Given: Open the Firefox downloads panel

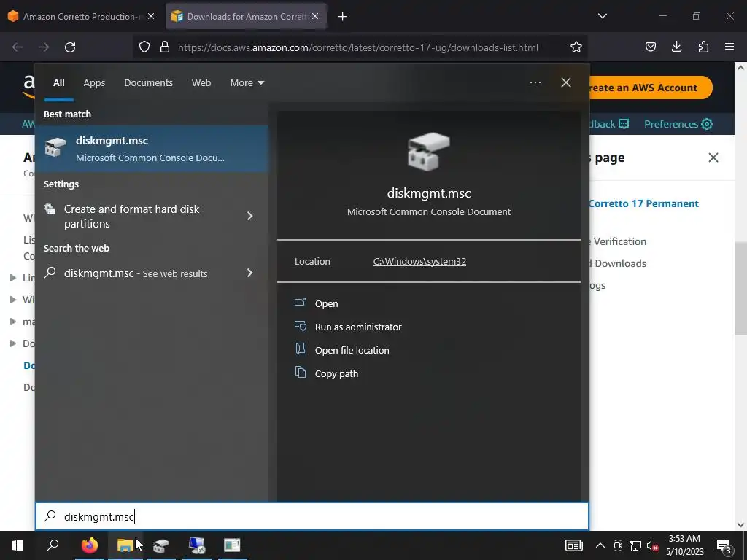Looking at the screenshot, I should click(676, 47).
